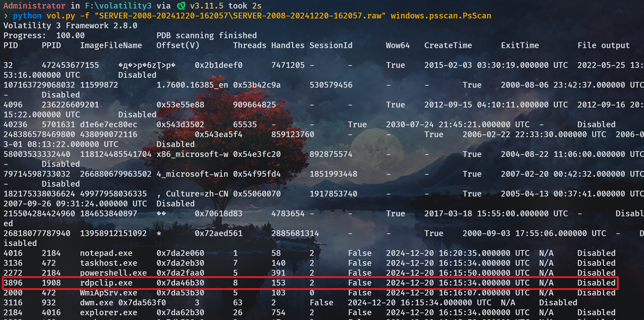Click 'windows.psscan.PsScan' plugin name
Image resolution: width=644 pixels, height=320 pixels.
pos(441,16)
